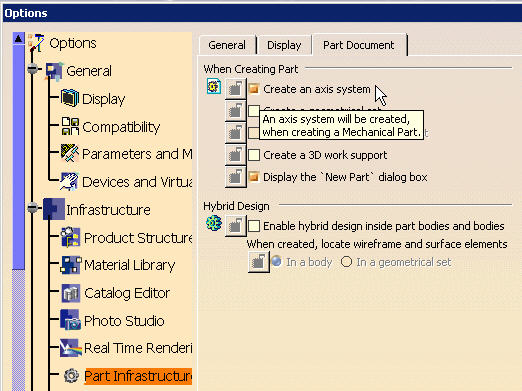Click scroll up arrow of options tree
Viewport: 522px width, 391px height.
pyautogui.click(x=18, y=39)
